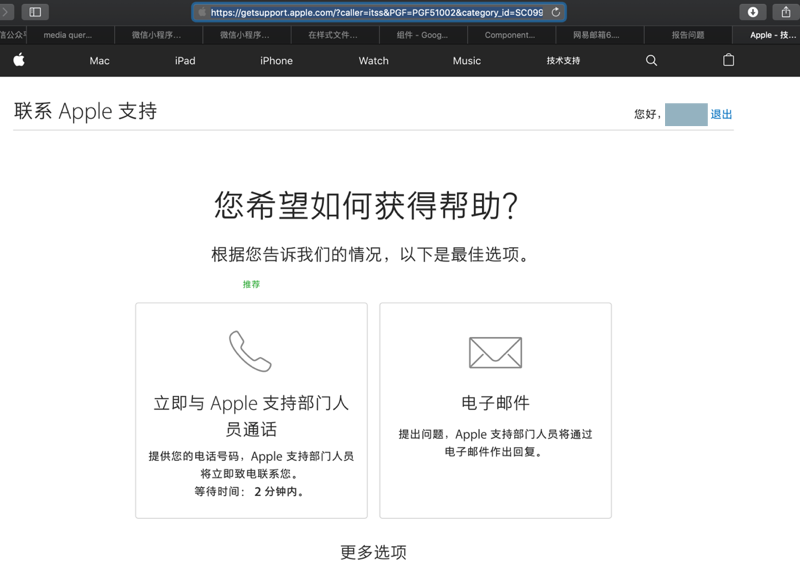Choose the 电子邮件 support option
The image size is (800, 569).
pos(495,410)
